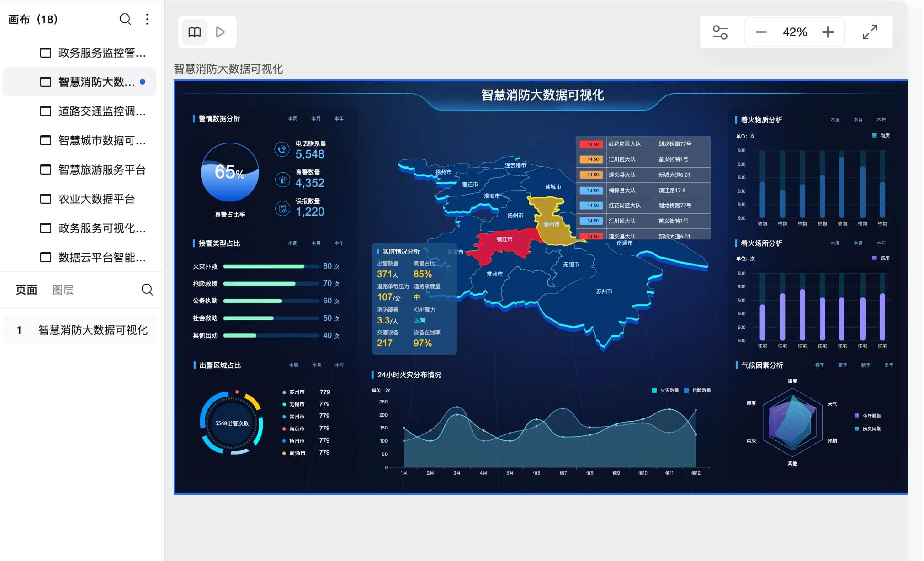Screen dimensions: 924x561
Task: Click the canvas list search icon
Action: point(125,19)
